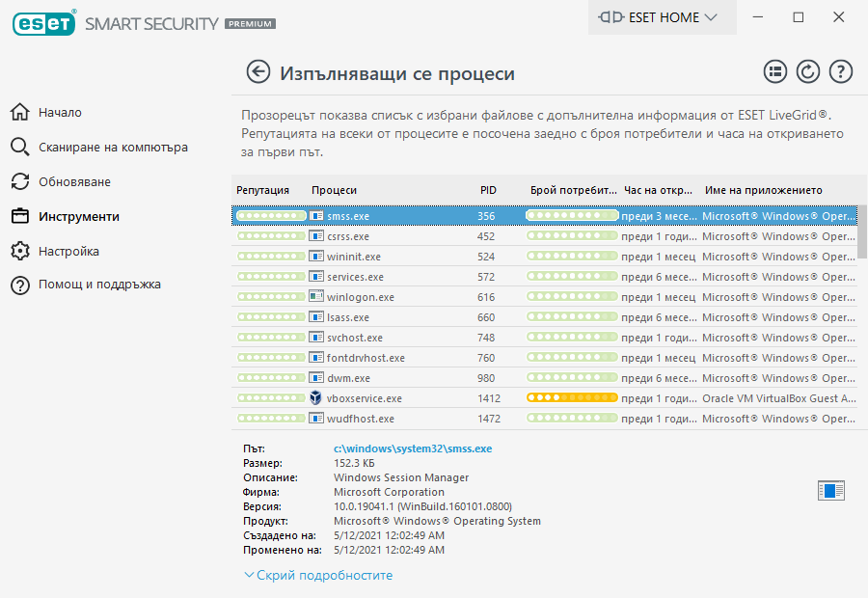Maximize the ESET window

point(799,17)
